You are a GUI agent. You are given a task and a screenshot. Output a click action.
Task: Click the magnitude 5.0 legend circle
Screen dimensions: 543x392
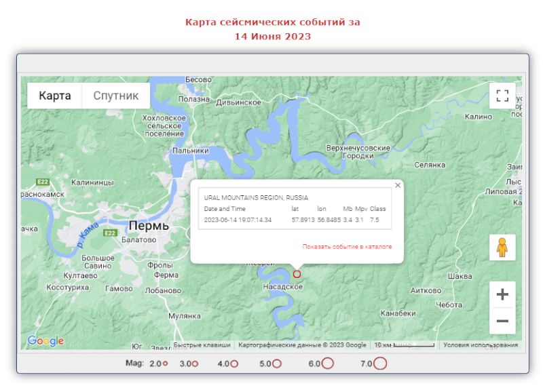tap(277, 364)
